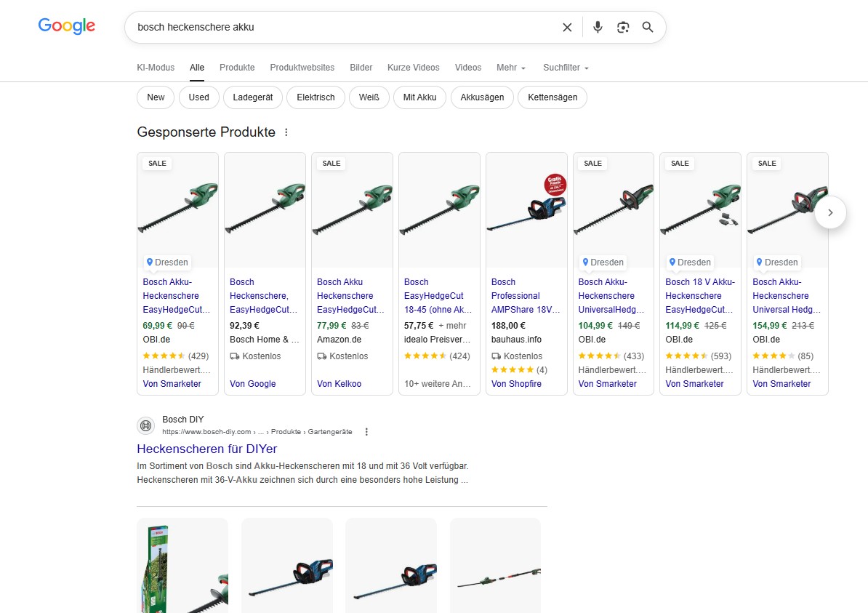
Task: Select the Alle tab
Action: tap(197, 68)
